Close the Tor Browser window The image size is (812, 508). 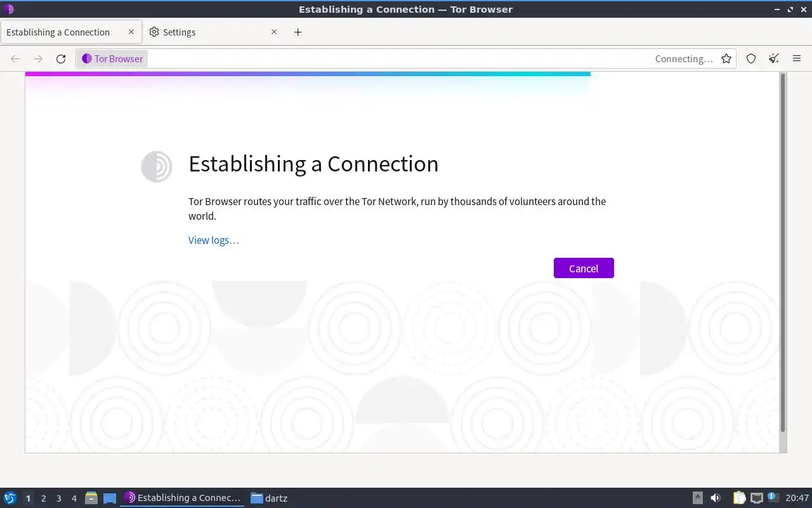click(803, 10)
